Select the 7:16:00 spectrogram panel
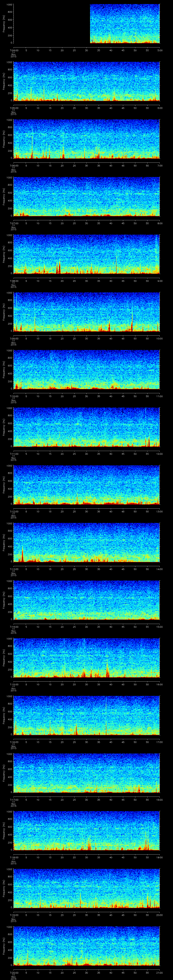This screenshot has width=173, height=980. click(86, 715)
